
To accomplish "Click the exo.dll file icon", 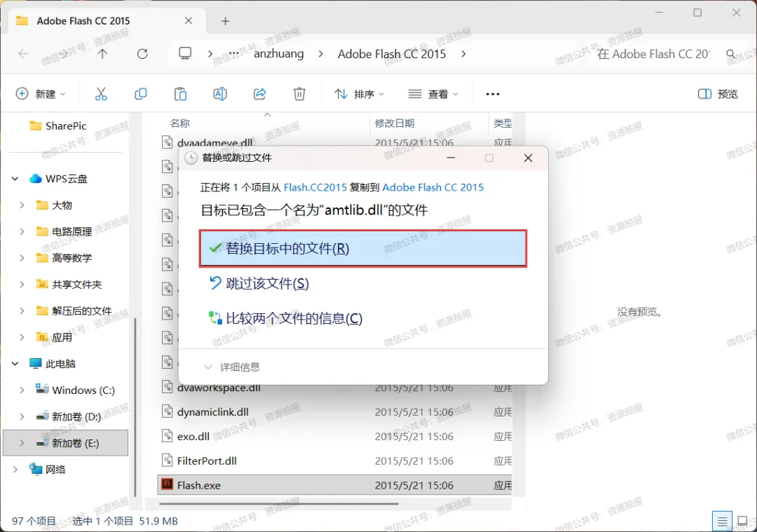I will (x=167, y=436).
